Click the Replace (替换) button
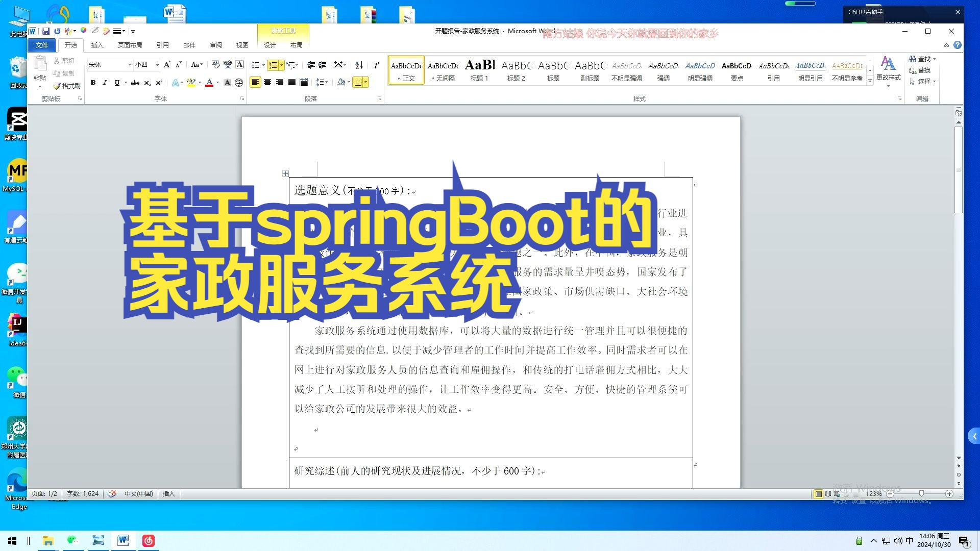 click(920, 70)
